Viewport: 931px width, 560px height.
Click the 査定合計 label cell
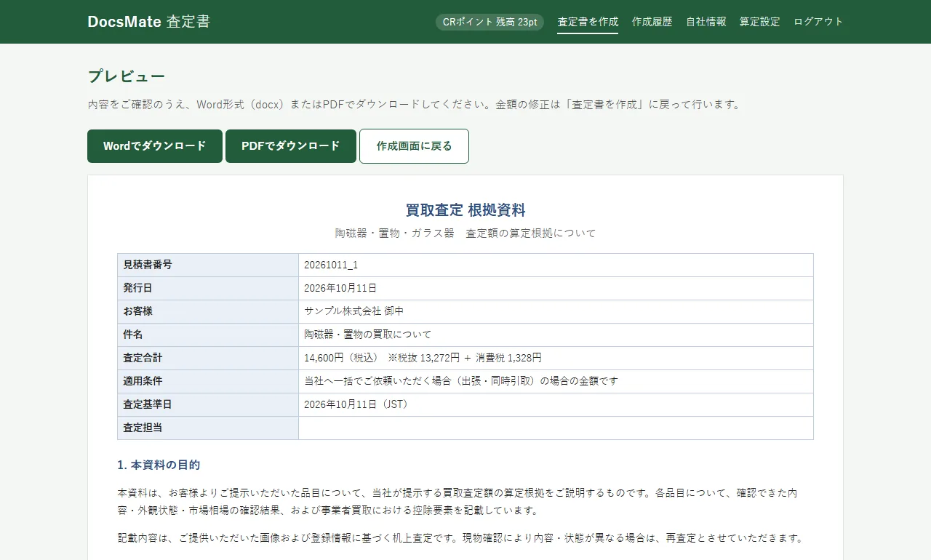pyautogui.click(x=208, y=358)
